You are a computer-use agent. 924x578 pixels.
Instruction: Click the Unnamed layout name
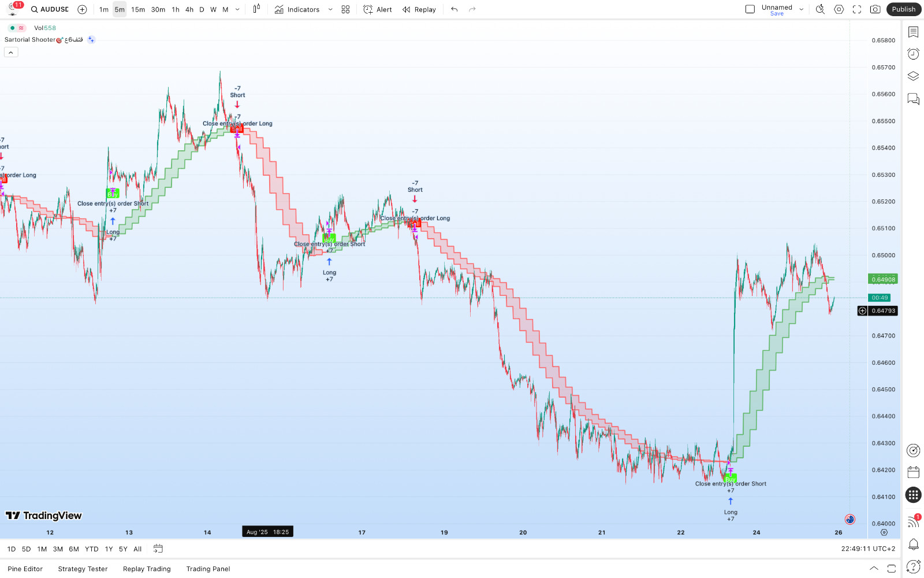point(777,7)
